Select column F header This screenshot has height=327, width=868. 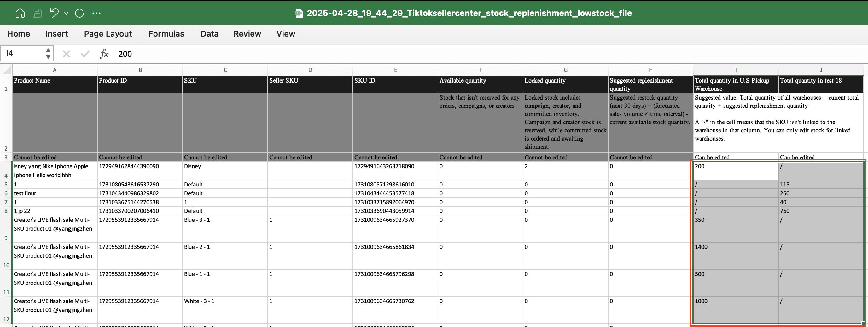click(x=480, y=70)
